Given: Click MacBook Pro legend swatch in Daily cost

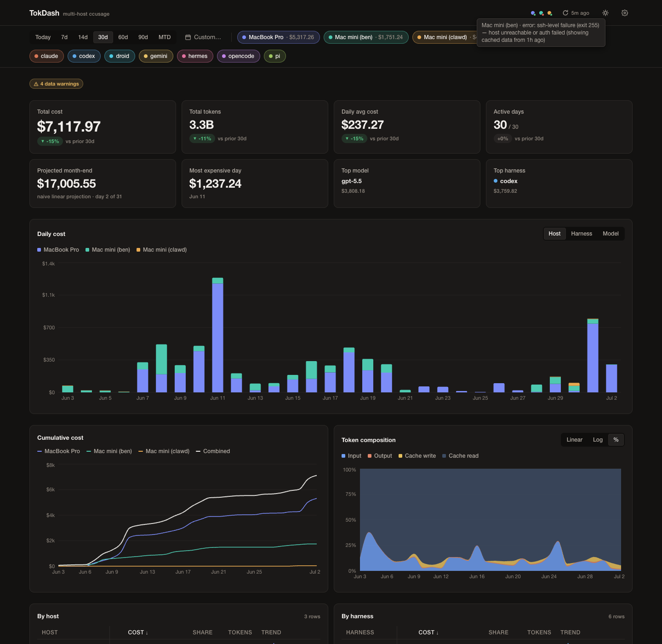Looking at the screenshot, I should pos(39,250).
